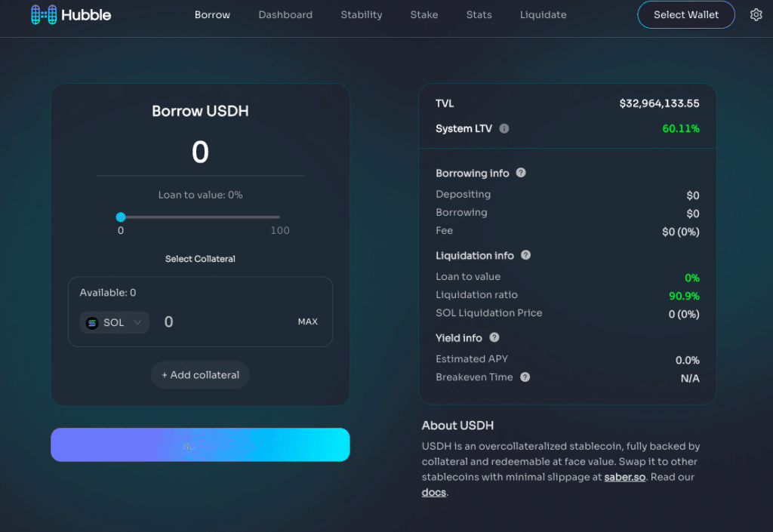Click the Loan to value: 0% text
The height and width of the screenshot is (532, 773).
coord(200,195)
